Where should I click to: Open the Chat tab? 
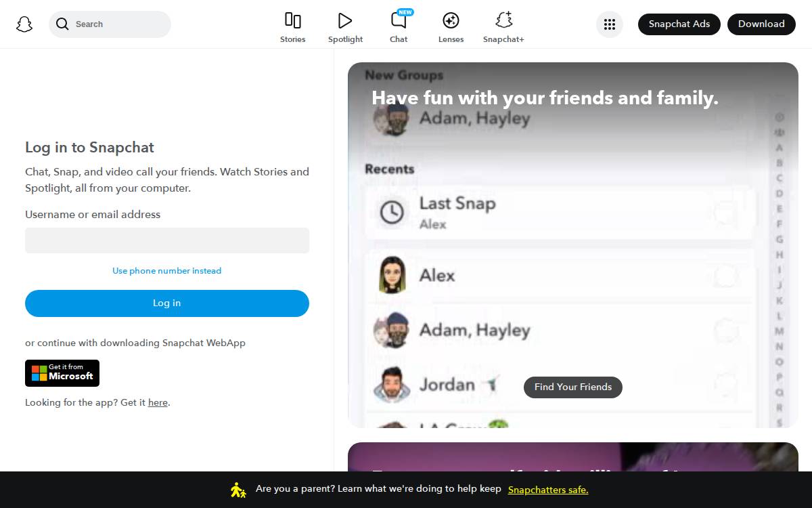[x=399, y=28]
